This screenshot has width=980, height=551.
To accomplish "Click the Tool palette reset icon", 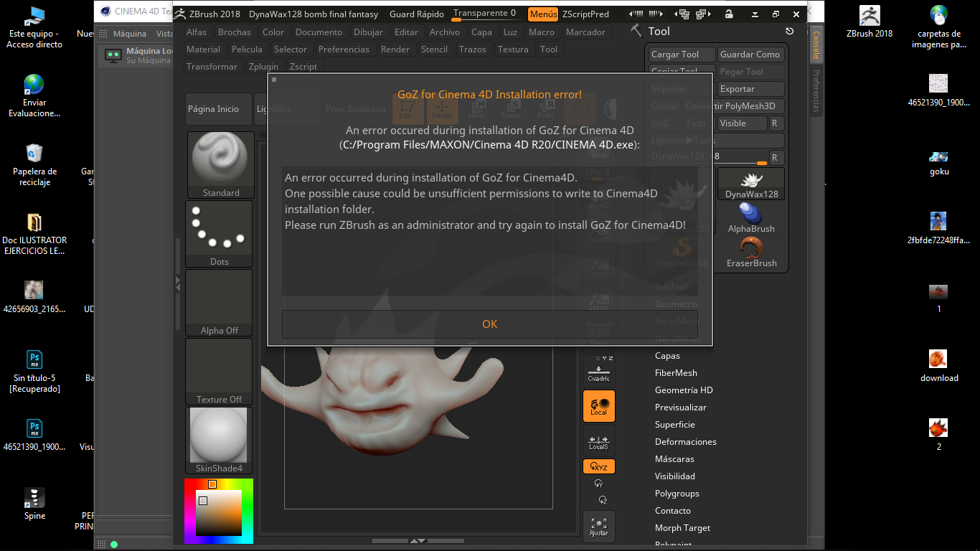I will coord(790,31).
